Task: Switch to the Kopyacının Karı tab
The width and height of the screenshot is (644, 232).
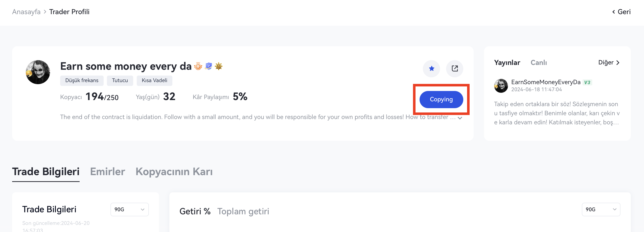Action: 174,172
